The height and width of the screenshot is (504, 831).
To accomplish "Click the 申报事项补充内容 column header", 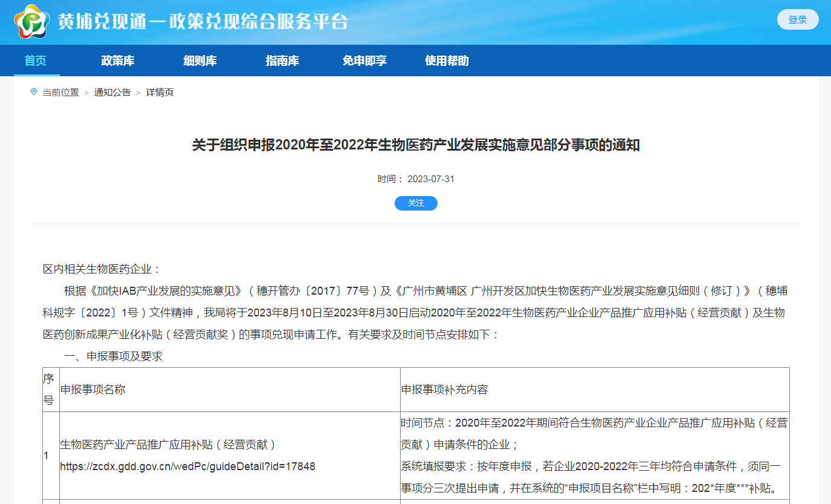I will coord(444,390).
